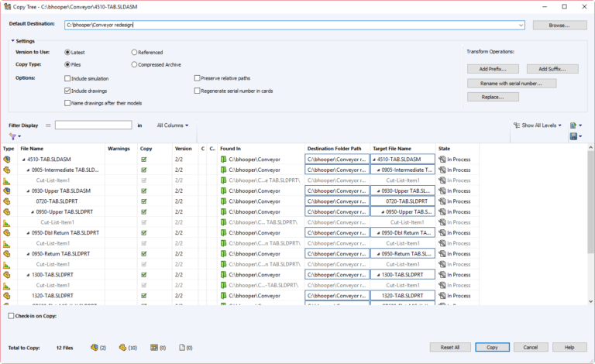Click the part icon for 0950-Dbl Return TAB
Image resolution: width=595 pixels, height=364 pixels.
pyautogui.click(x=7, y=233)
